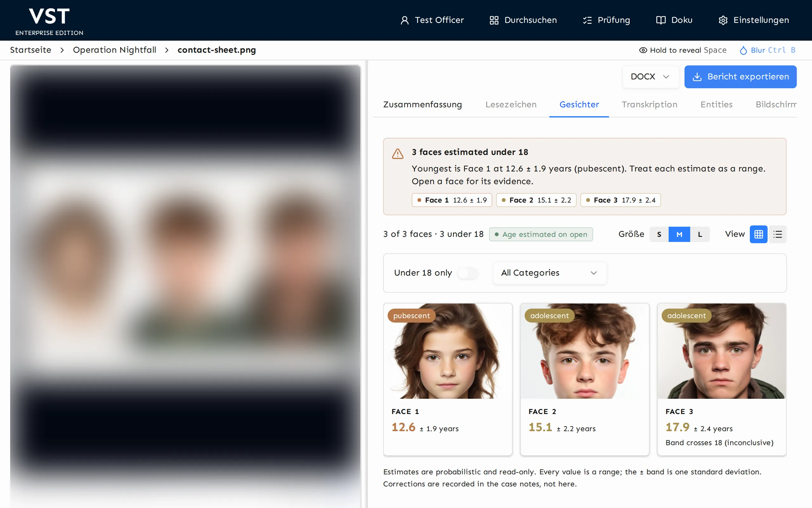The height and width of the screenshot is (508, 812).
Task: Switch to the Lesezeichen tab
Action: point(511,104)
